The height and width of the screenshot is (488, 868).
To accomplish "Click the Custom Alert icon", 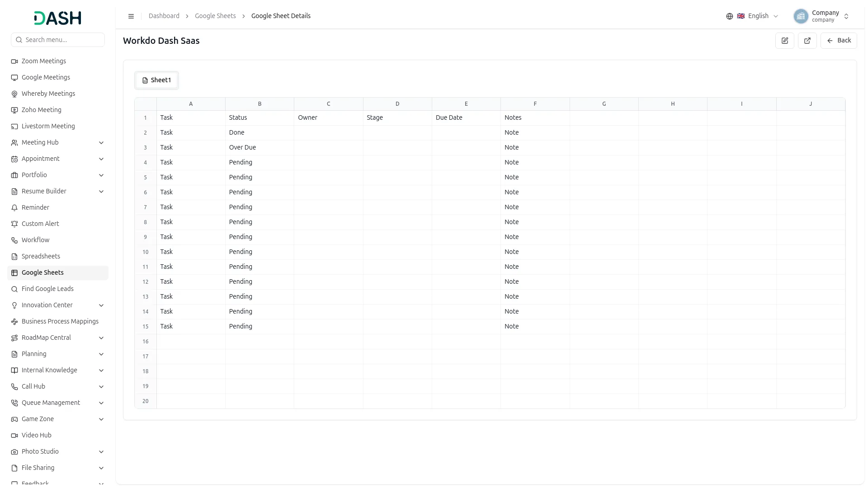I will [x=14, y=224].
